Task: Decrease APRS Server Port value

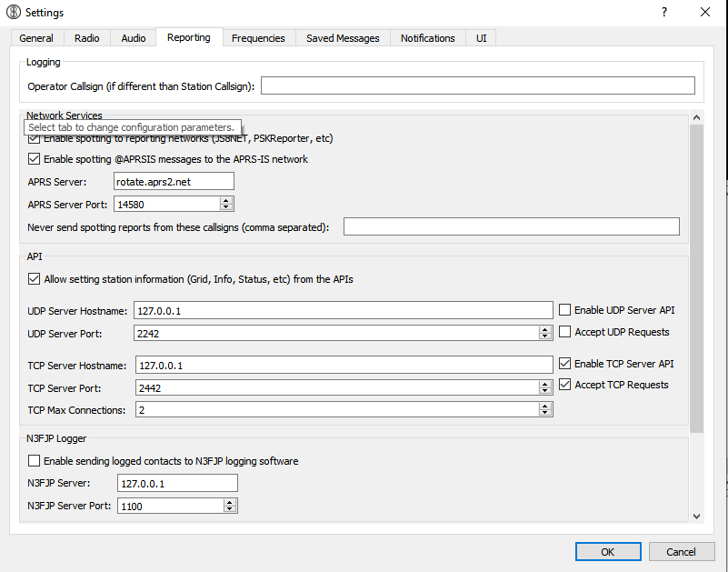Action: pyautogui.click(x=226, y=207)
